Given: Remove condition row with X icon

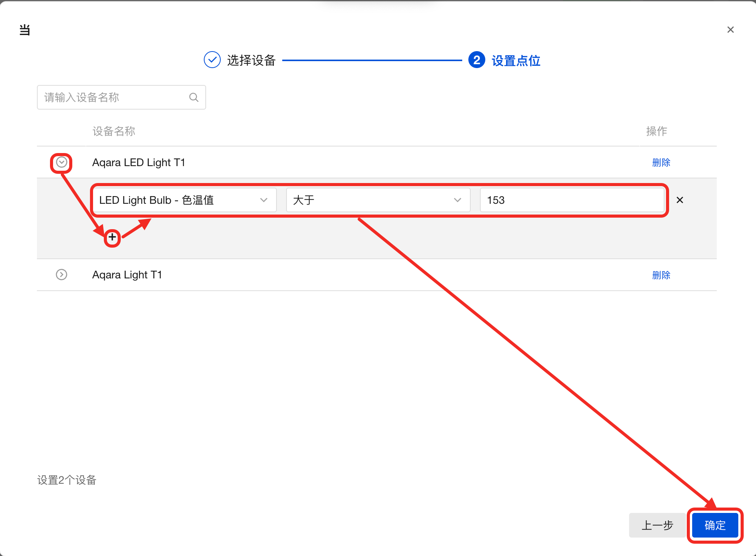Looking at the screenshot, I should point(679,200).
